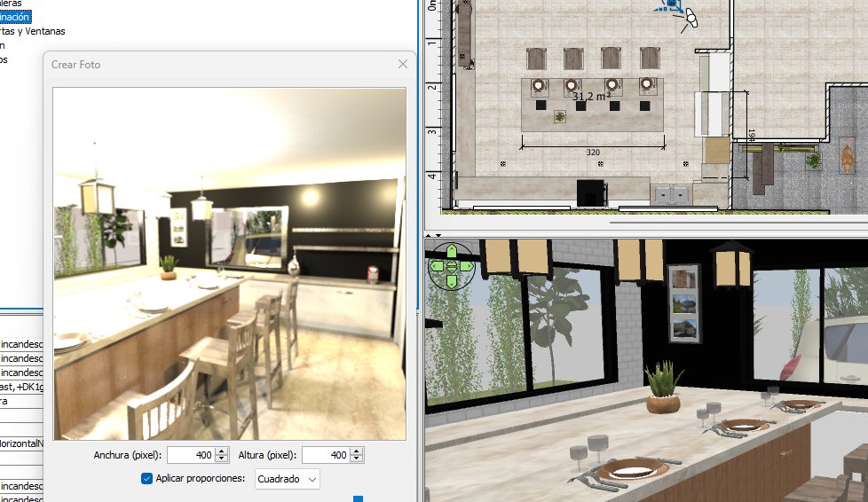This screenshot has height=502, width=868.
Task: Decrease Anchura (pixel) with the down stepper
Action: pyautogui.click(x=222, y=459)
